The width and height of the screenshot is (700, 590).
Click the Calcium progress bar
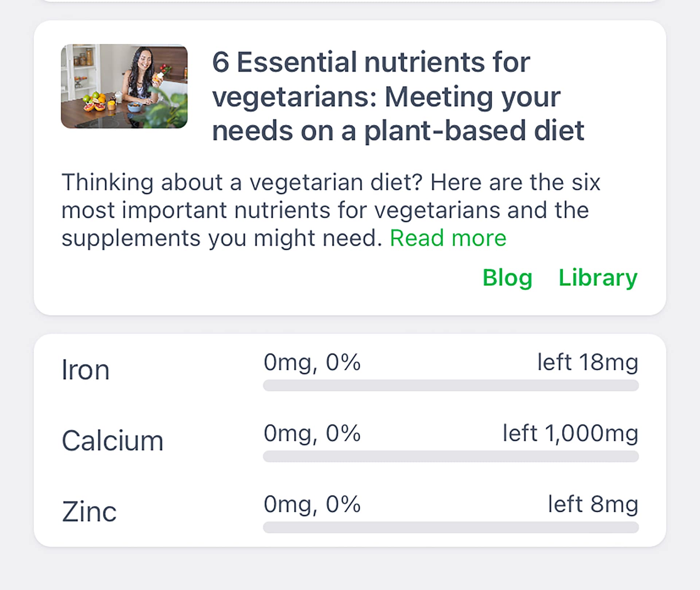pos(451,456)
